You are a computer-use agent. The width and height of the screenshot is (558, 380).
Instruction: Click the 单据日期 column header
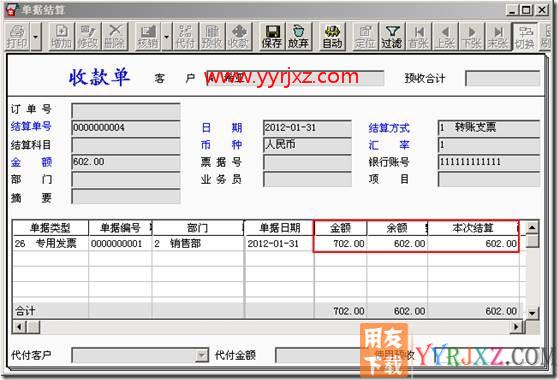coord(279,228)
